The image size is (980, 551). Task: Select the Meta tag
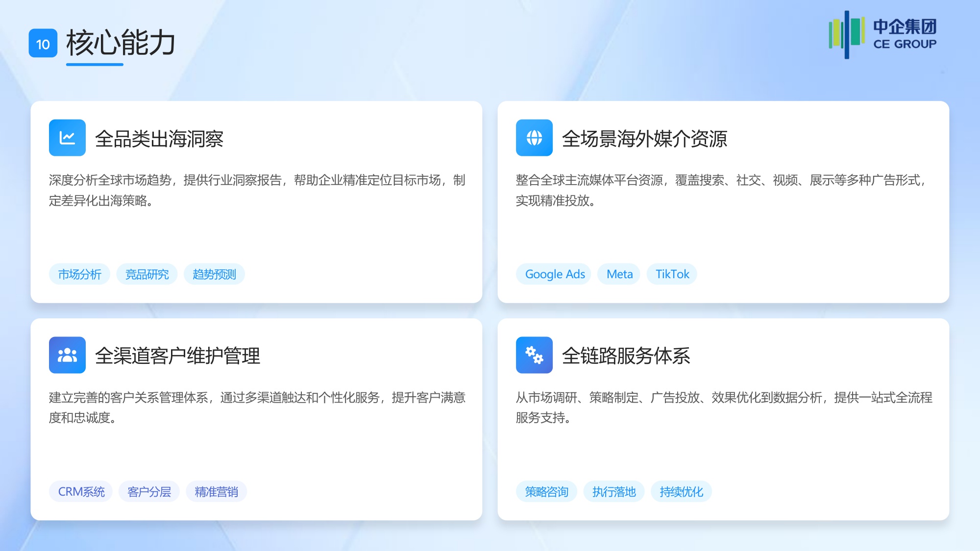click(619, 274)
